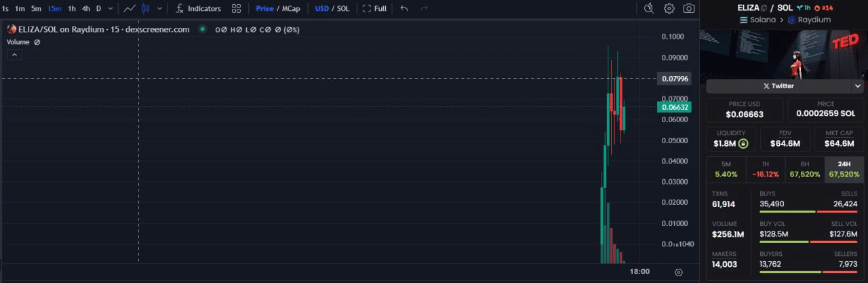Click the #14 trending fire badge
868x283 pixels.
coord(823,8)
